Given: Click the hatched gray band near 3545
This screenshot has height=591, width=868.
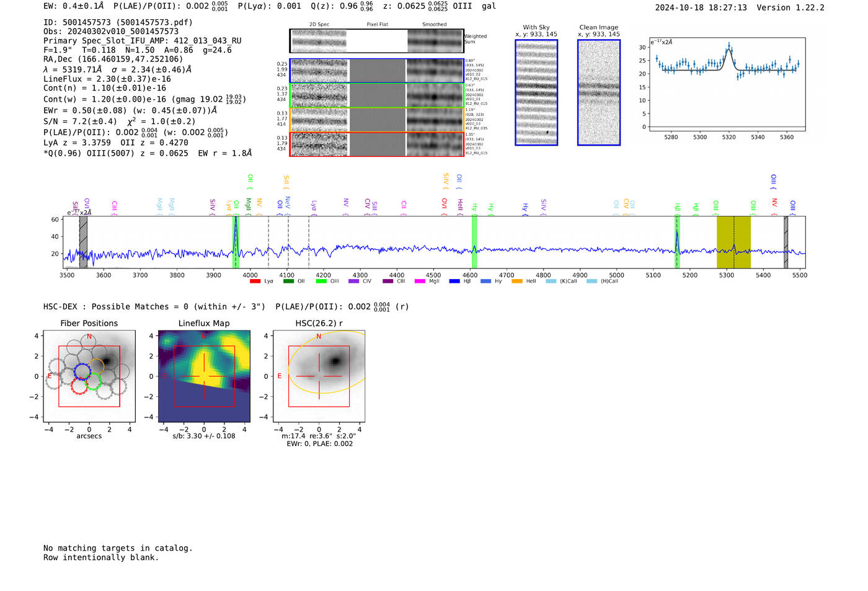Looking at the screenshot, I should [x=83, y=242].
